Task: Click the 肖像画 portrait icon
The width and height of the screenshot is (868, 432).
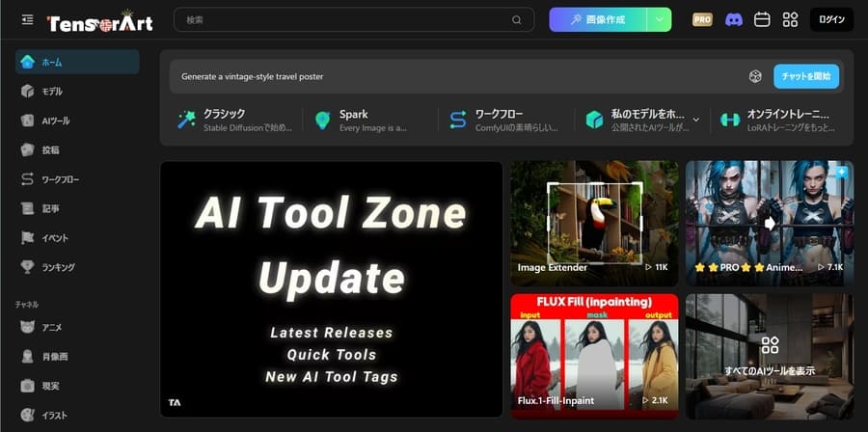Action: point(27,356)
